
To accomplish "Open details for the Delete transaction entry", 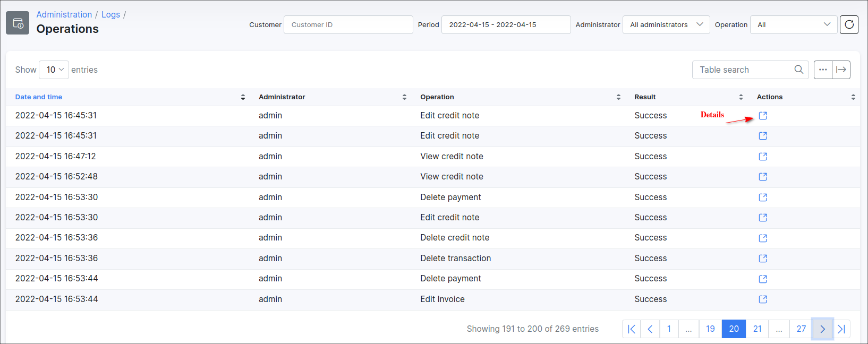I will click(x=763, y=259).
